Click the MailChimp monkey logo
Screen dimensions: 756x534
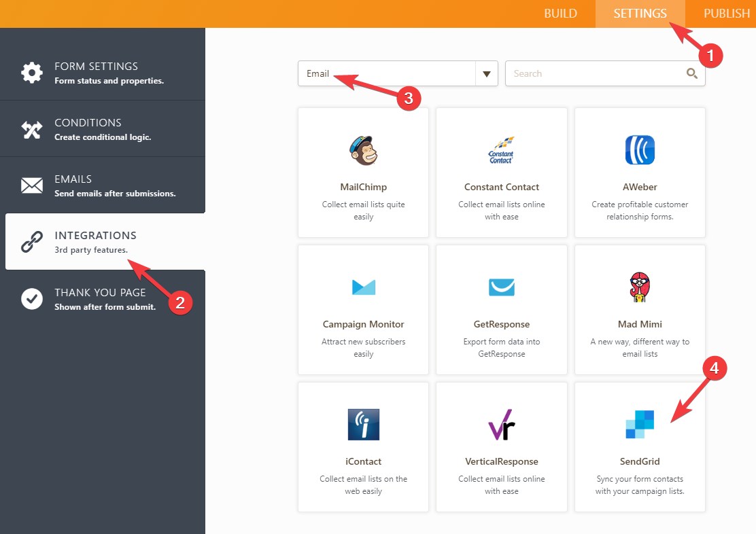click(x=363, y=151)
